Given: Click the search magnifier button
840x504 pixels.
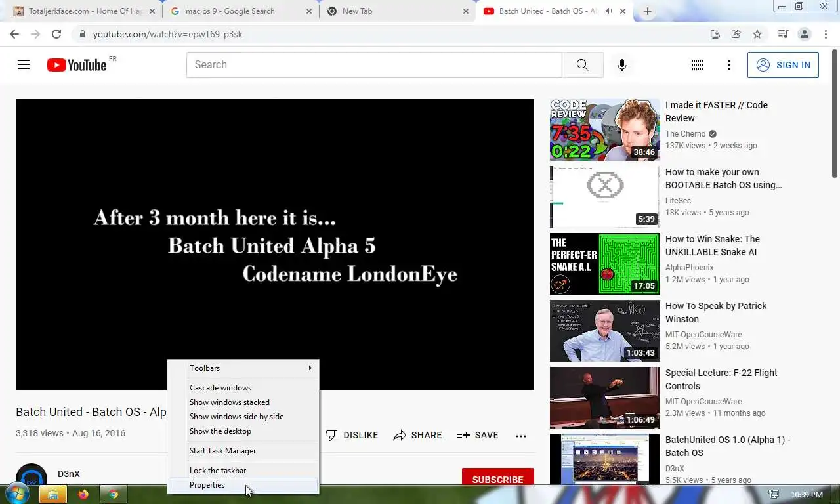Looking at the screenshot, I should pyautogui.click(x=582, y=65).
